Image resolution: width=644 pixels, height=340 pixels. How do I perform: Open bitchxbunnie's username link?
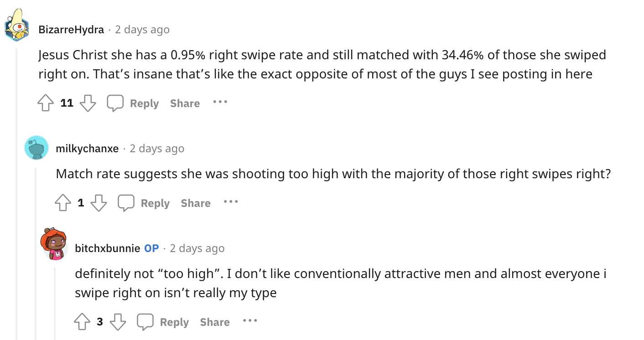[x=108, y=248]
